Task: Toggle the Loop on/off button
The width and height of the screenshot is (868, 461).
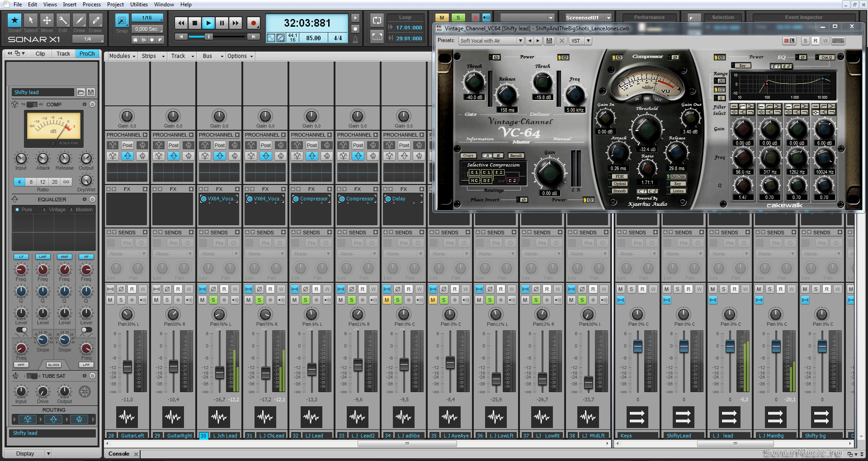Action: (x=377, y=20)
